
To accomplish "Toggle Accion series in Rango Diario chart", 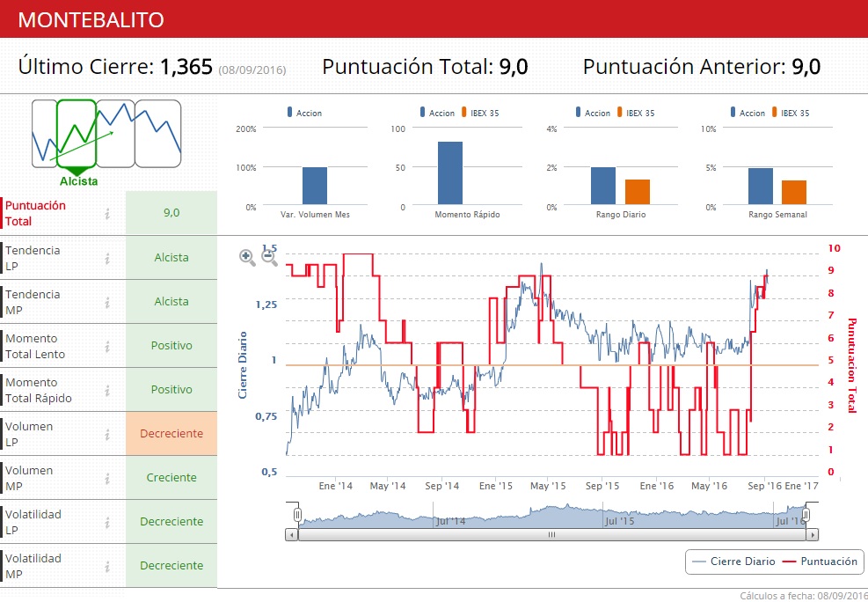I will (593, 113).
